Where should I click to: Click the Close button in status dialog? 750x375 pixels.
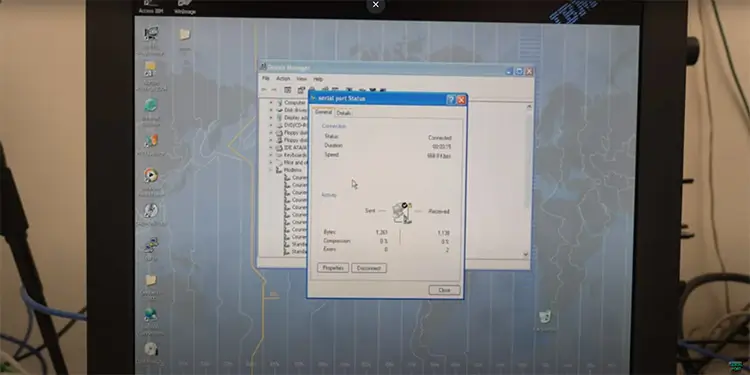click(444, 290)
